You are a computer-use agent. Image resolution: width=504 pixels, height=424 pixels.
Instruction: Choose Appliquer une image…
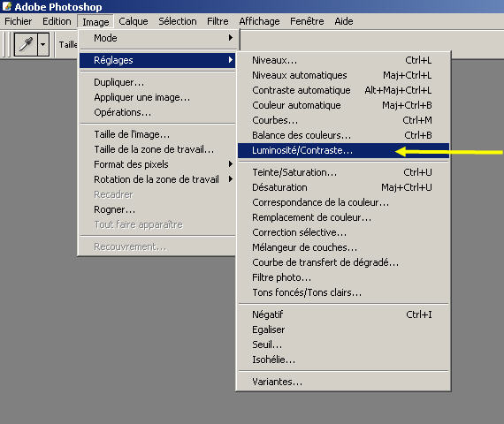pos(157,97)
